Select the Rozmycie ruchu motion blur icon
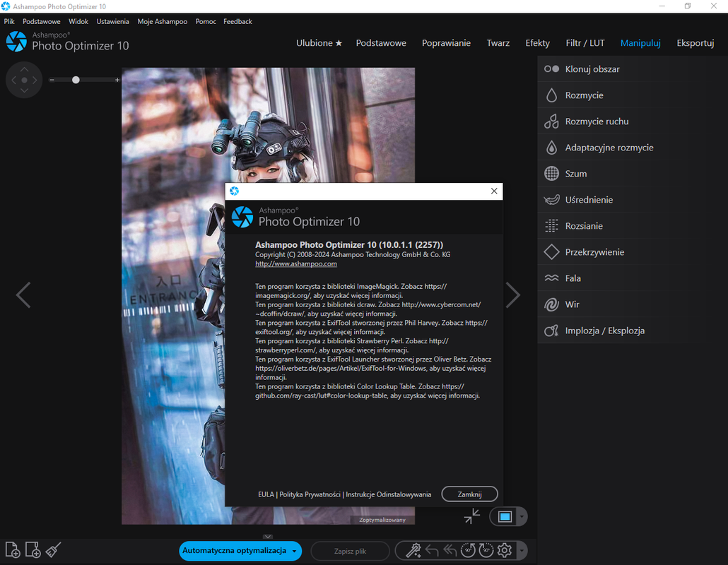728x565 pixels. tap(551, 121)
